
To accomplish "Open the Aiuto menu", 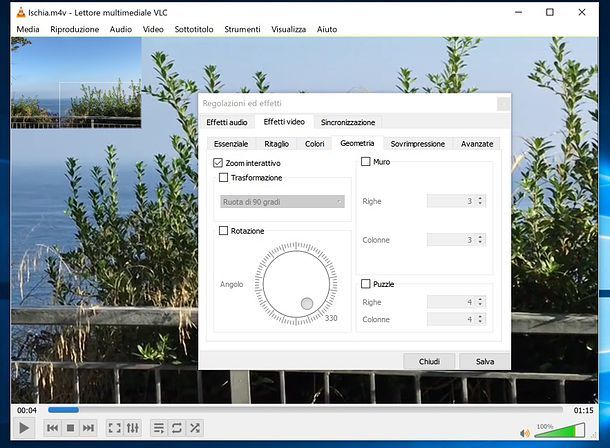I will pyautogui.click(x=327, y=29).
